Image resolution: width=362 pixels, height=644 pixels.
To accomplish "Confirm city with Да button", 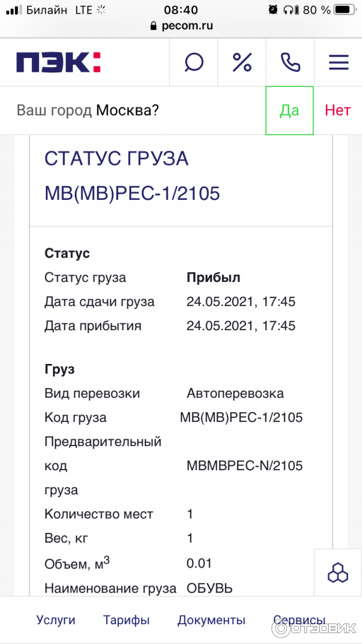I will pyautogui.click(x=290, y=110).
